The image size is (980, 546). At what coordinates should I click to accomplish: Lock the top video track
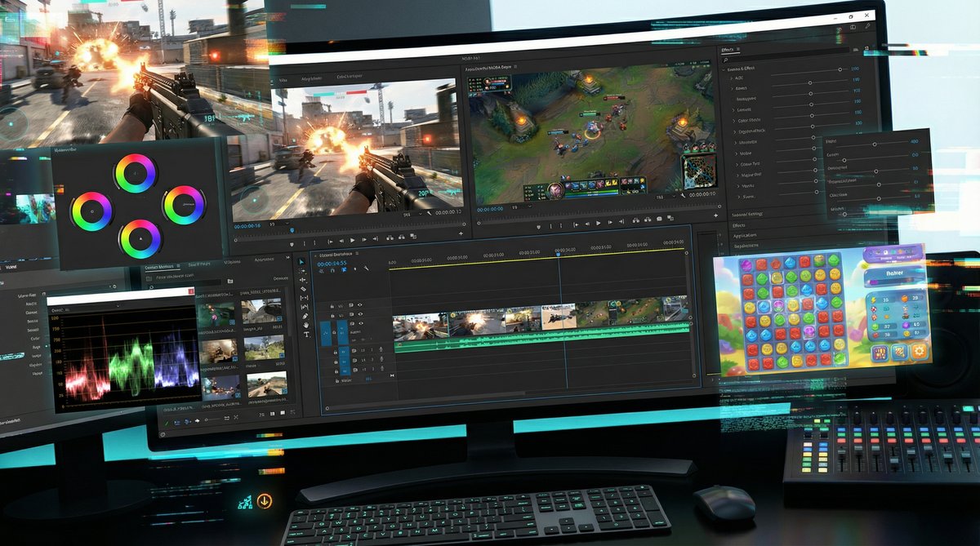(x=332, y=307)
